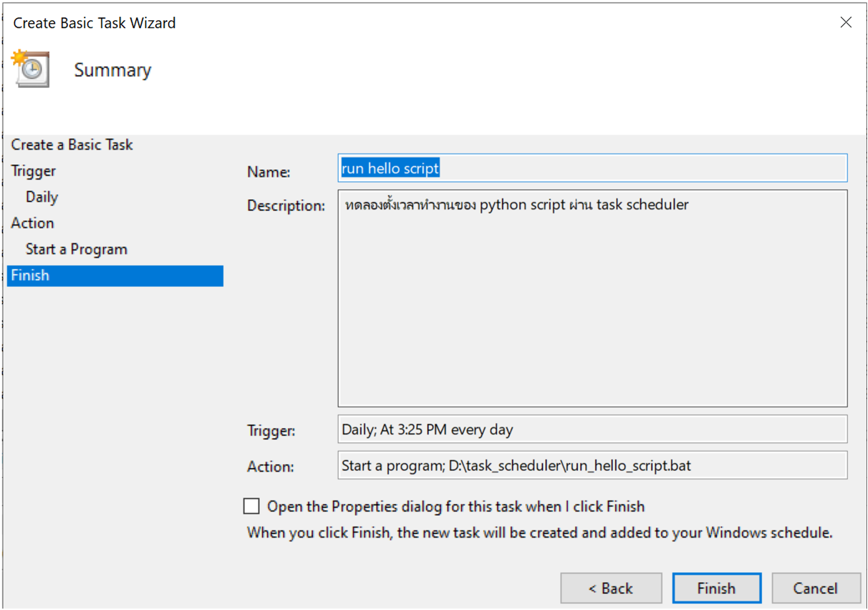Select the Daily sub-step in sidebar
The width and height of the screenshot is (868, 610).
[42, 197]
